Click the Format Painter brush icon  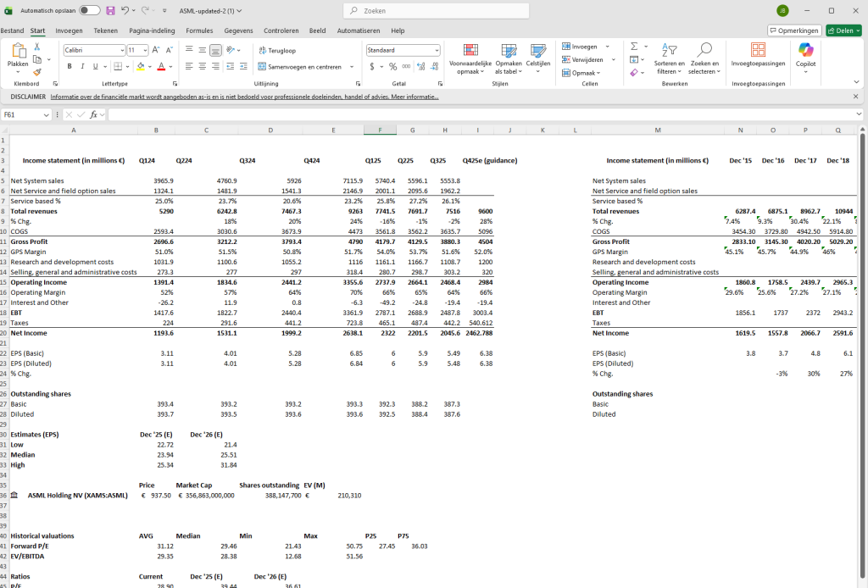pos(37,73)
